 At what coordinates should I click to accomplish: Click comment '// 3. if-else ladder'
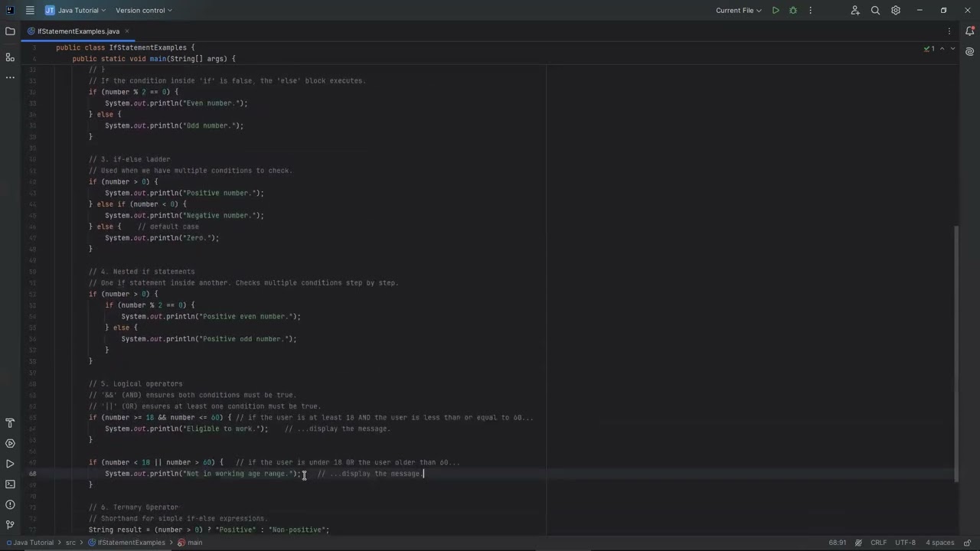point(129,159)
